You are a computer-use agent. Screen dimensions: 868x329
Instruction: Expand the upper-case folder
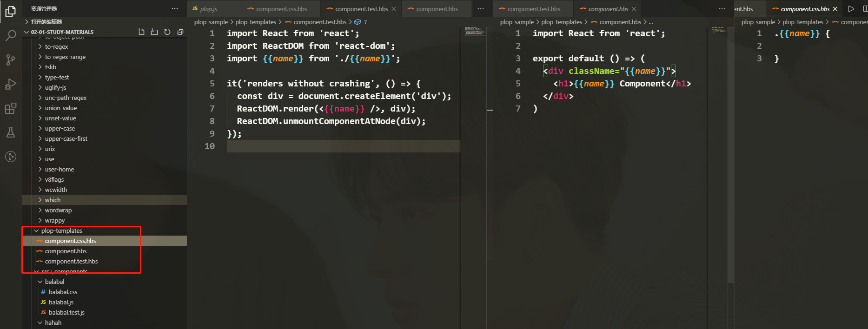[104, 128]
